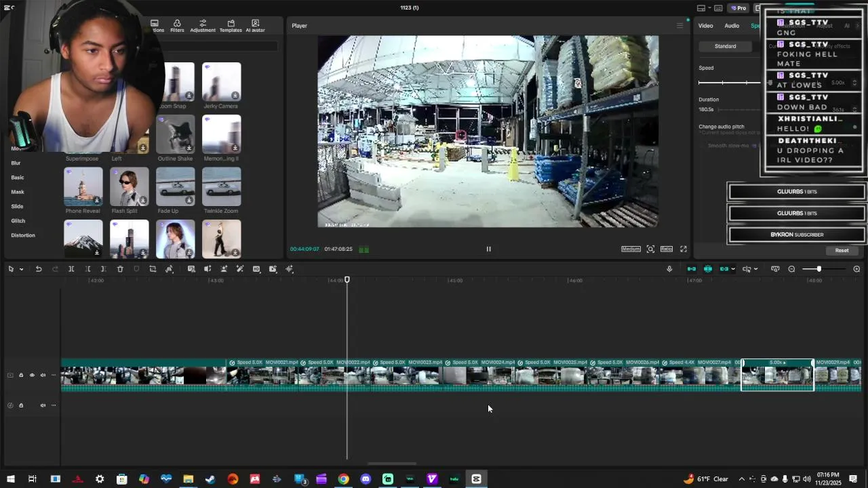This screenshot has width=868, height=488.
Task: Click the video clip AI toolbar icon
Action: tap(273, 269)
